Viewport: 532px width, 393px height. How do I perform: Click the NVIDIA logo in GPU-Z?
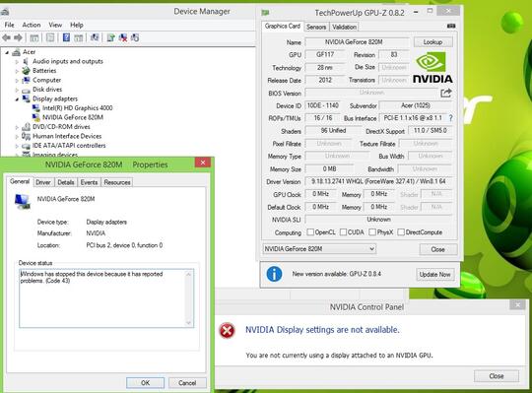tap(432, 68)
